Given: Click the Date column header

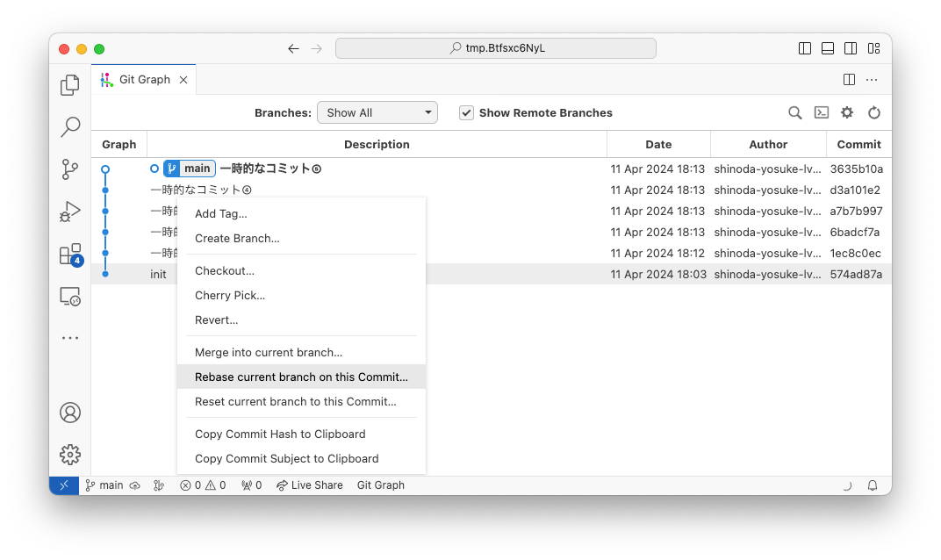Looking at the screenshot, I should pos(658,145).
